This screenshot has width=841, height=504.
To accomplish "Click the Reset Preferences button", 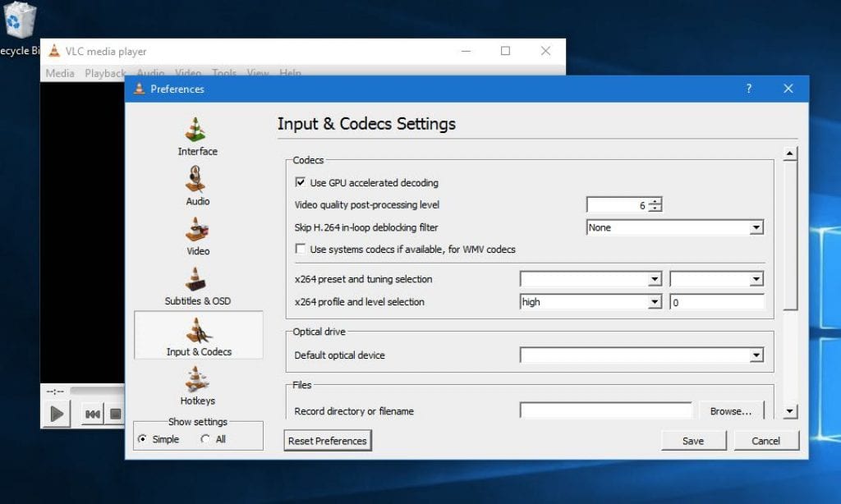I will (x=327, y=441).
